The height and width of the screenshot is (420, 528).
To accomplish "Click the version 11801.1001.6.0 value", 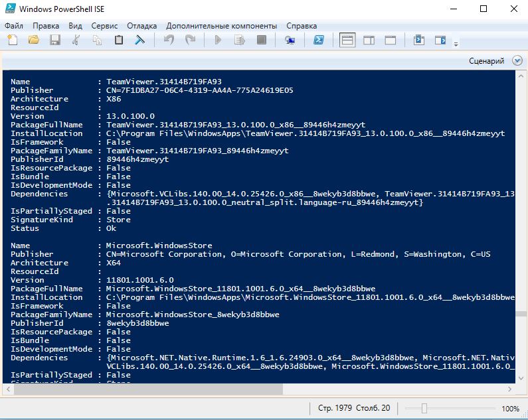I will coord(140,280).
